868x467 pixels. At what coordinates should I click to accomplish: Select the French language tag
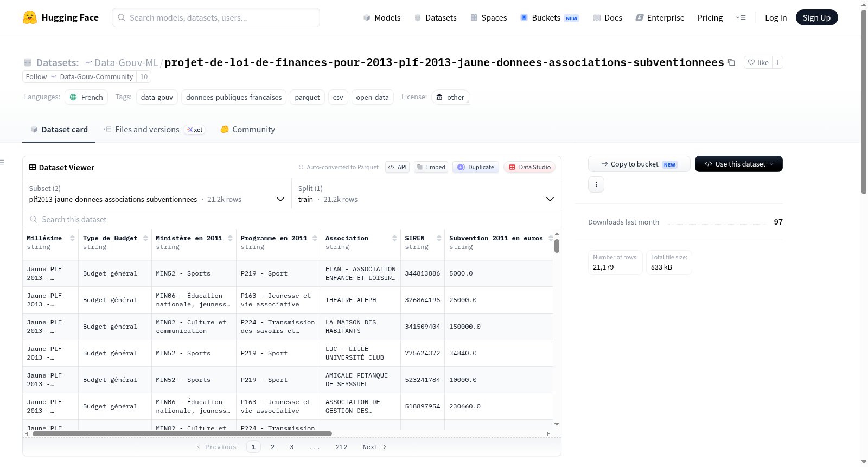point(86,97)
